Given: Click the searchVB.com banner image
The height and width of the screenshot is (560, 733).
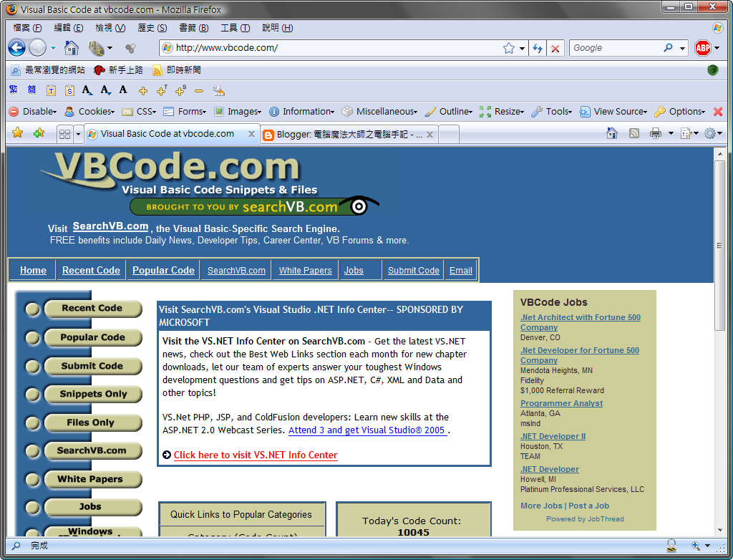Looking at the screenshot, I should [x=254, y=206].
